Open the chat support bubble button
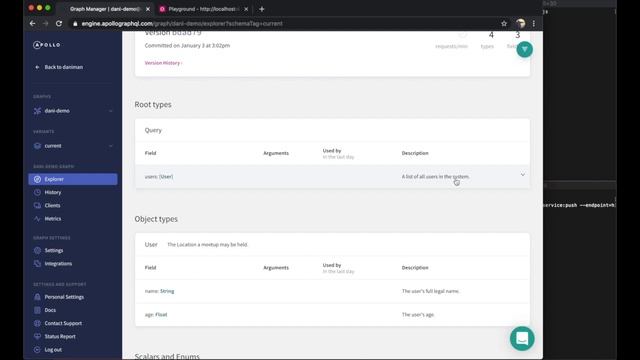This screenshot has height=360, width=640. [522, 338]
